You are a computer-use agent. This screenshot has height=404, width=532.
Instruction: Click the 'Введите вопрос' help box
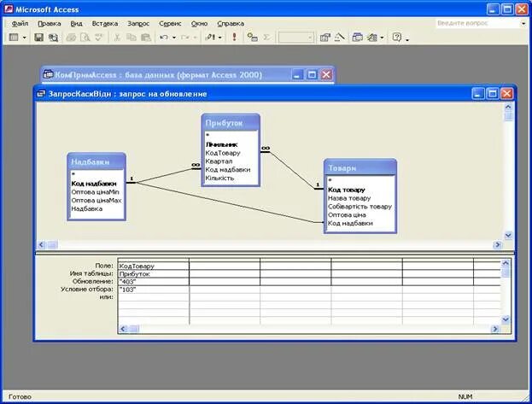tap(477, 23)
